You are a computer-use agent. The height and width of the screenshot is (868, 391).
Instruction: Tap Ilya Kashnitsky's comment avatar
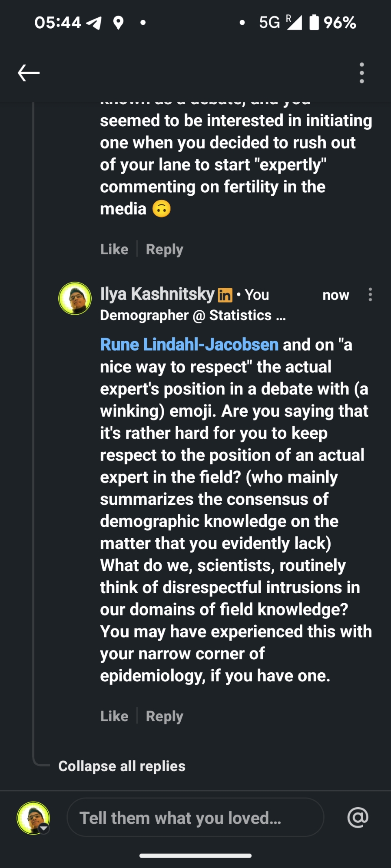[x=75, y=298]
